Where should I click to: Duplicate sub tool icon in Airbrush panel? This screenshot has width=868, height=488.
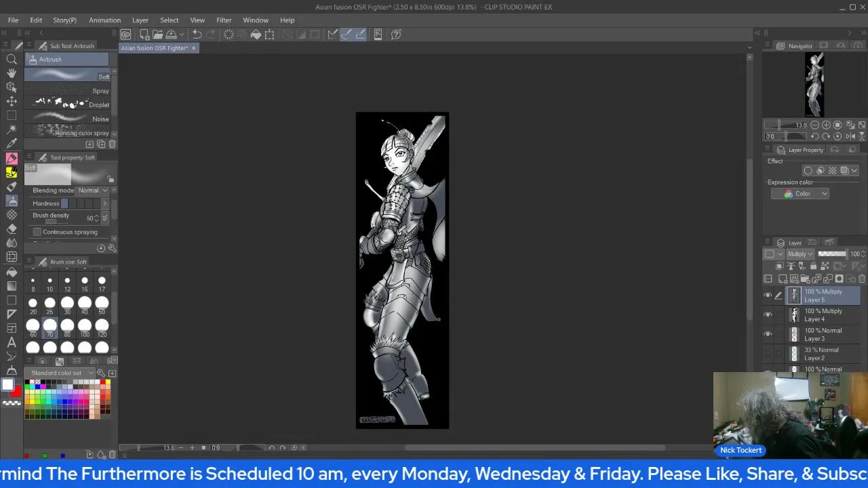pyautogui.click(x=101, y=144)
